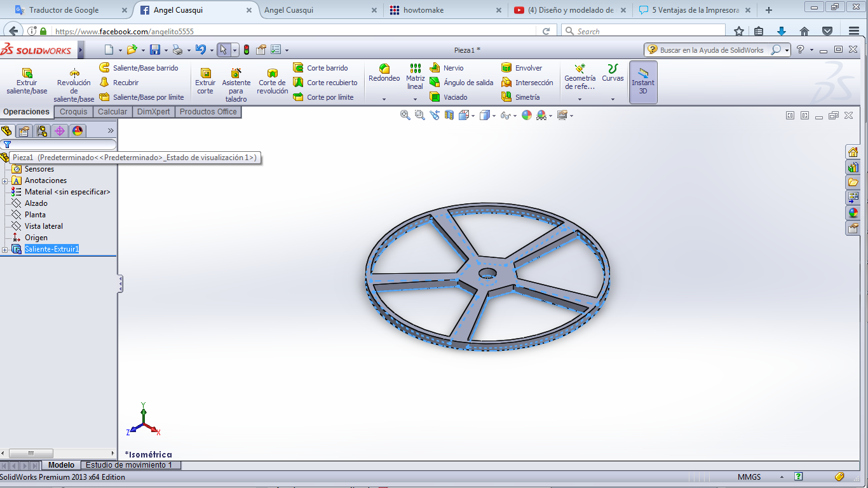Apply Redondeo fillet tool
The height and width of the screenshot is (488, 868).
tap(384, 72)
